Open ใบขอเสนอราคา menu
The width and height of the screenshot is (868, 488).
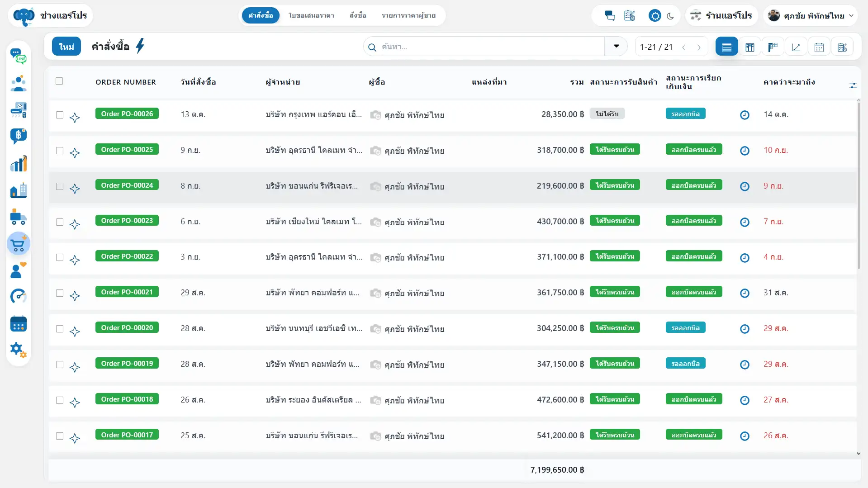click(311, 15)
